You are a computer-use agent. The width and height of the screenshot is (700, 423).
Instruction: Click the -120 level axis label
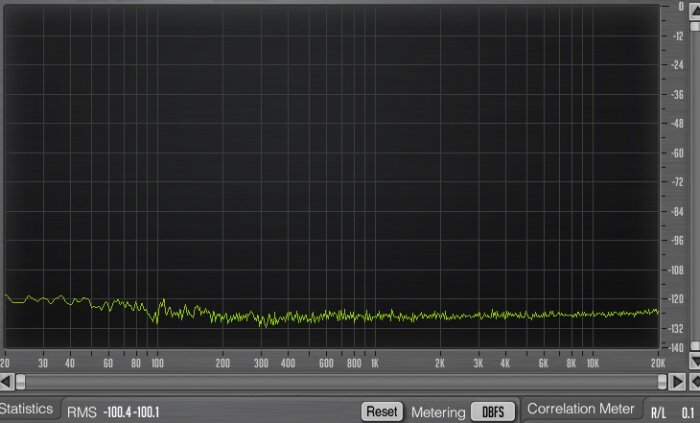[x=677, y=299]
